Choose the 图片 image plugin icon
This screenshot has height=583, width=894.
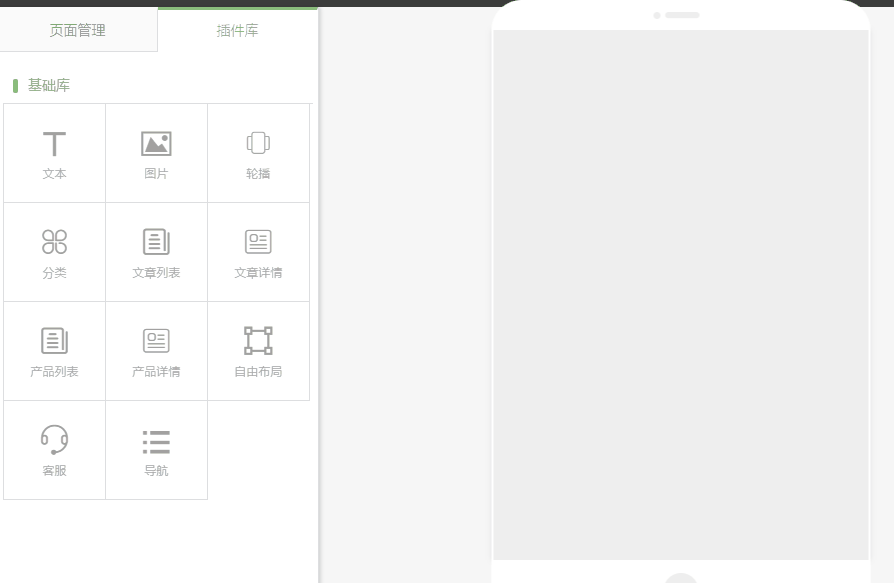point(156,144)
